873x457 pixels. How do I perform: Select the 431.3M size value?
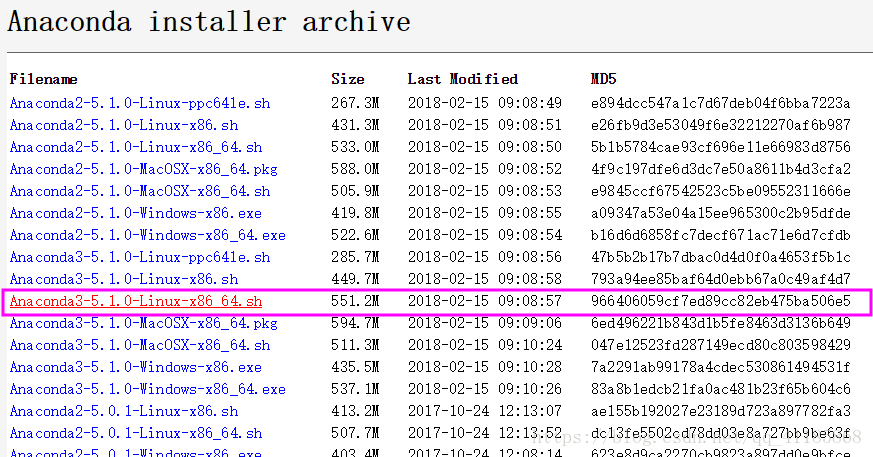pyautogui.click(x=355, y=125)
